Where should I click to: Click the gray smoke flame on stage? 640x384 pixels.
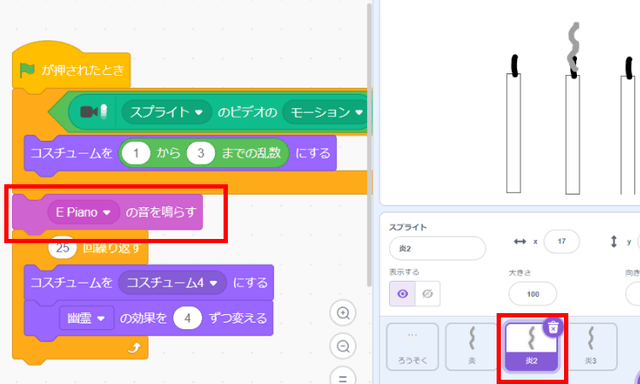pos(573,47)
